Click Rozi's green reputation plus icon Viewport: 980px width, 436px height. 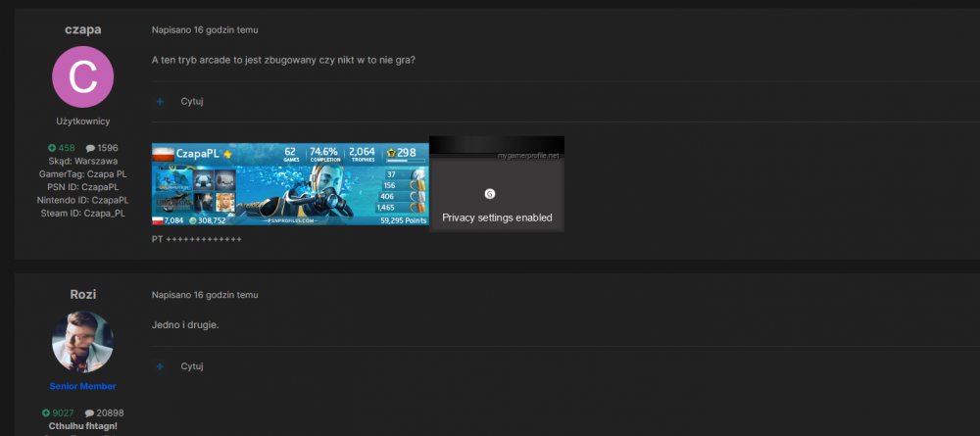pos(46,413)
